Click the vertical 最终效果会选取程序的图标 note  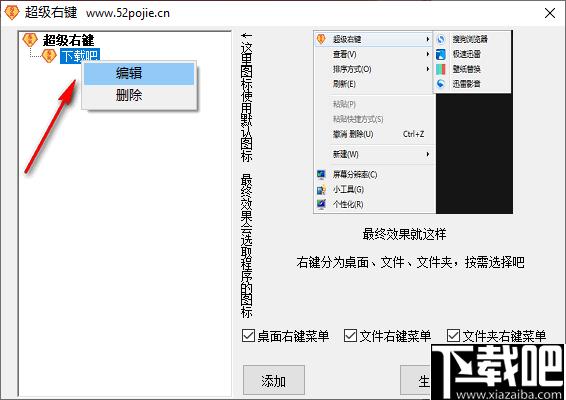(247, 246)
